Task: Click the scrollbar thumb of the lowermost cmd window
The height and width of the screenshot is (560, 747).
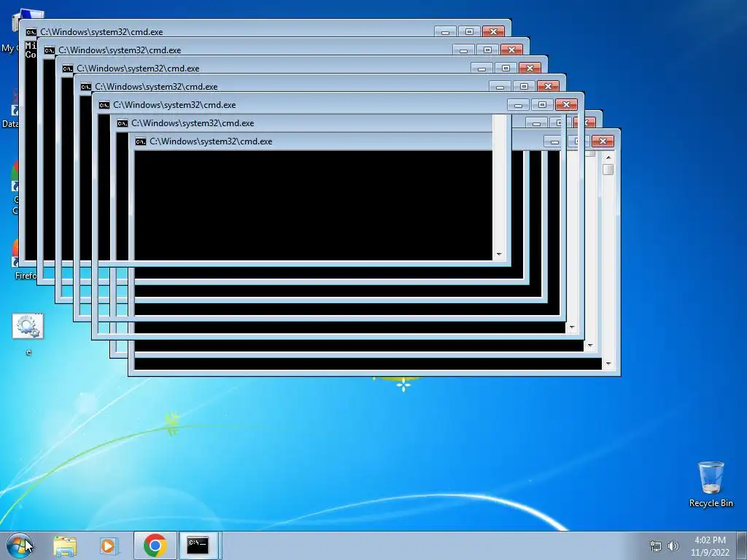Action: 608,169
